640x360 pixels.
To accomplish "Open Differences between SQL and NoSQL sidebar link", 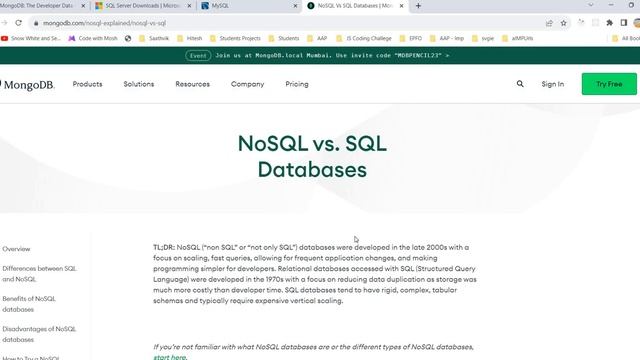I will tap(39, 274).
